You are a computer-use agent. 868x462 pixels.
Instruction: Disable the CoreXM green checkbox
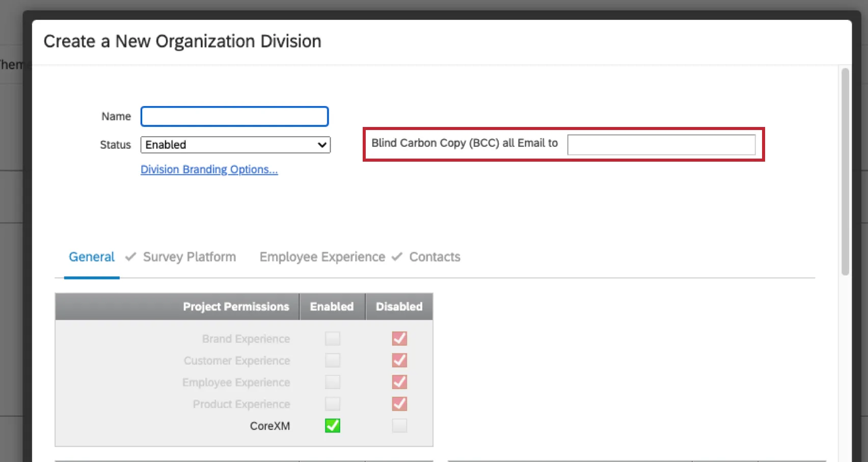point(332,425)
